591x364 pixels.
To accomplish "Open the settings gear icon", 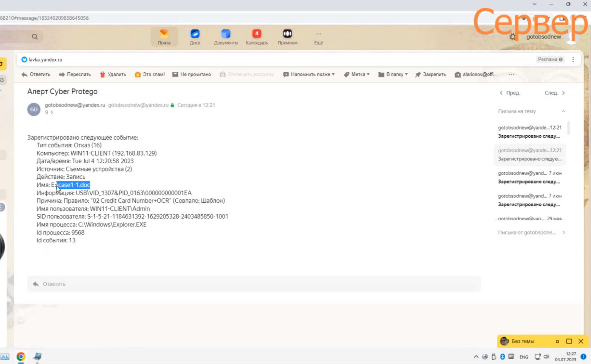I will [x=512, y=37].
